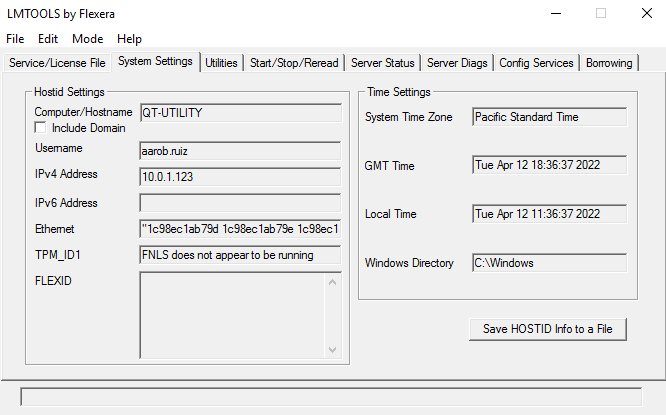Click the empty IPv6 Address field
Image resolution: width=666 pixels, height=415 pixels.
pyautogui.click(x=240, y=203)
